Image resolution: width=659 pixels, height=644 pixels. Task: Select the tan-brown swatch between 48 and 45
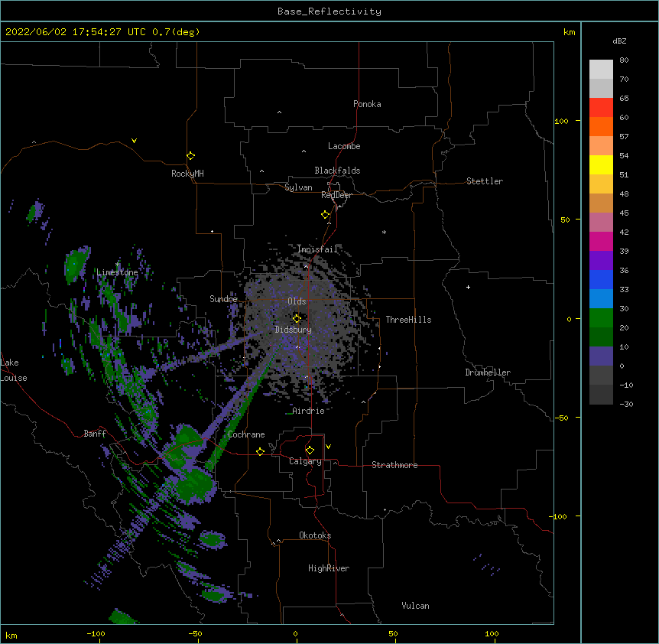(x=601, y=203)
